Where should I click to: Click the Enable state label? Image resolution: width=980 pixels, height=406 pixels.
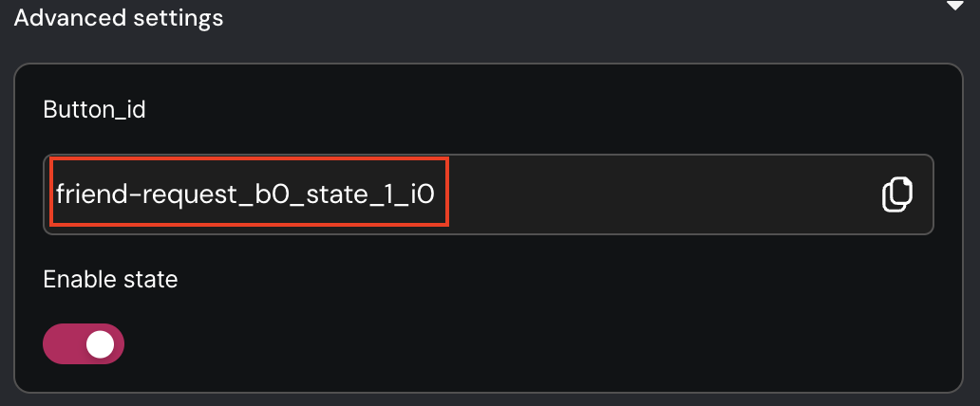(x=110, y=279)
